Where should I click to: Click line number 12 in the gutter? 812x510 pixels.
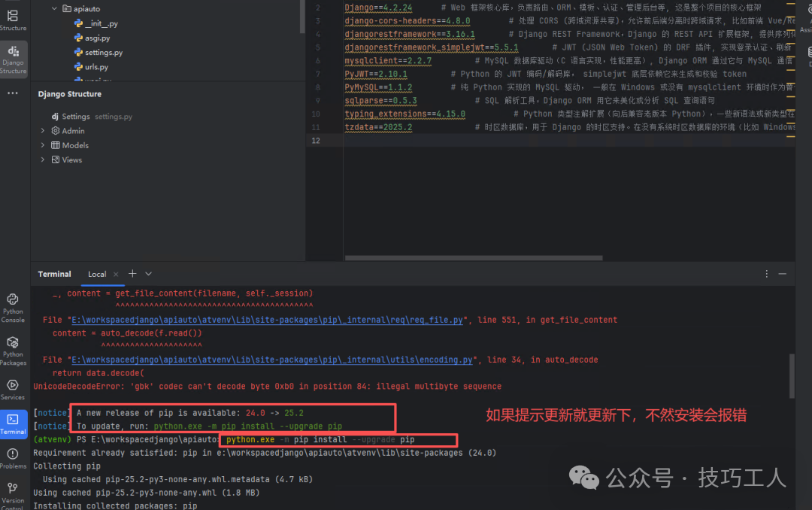click(316, 141)
